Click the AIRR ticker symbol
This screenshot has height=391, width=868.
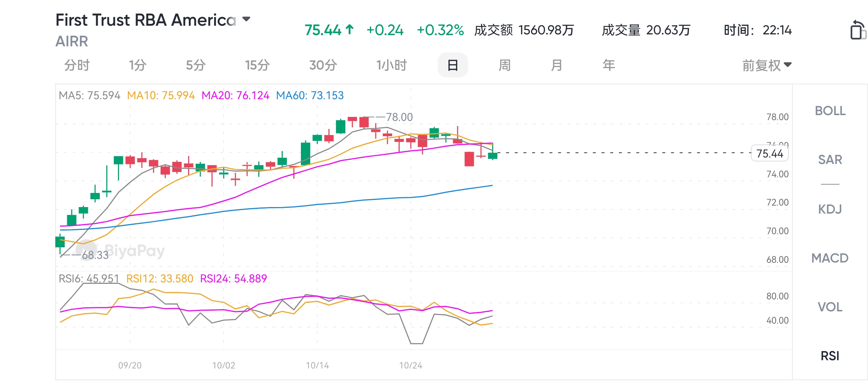click(x=72, y=41)
